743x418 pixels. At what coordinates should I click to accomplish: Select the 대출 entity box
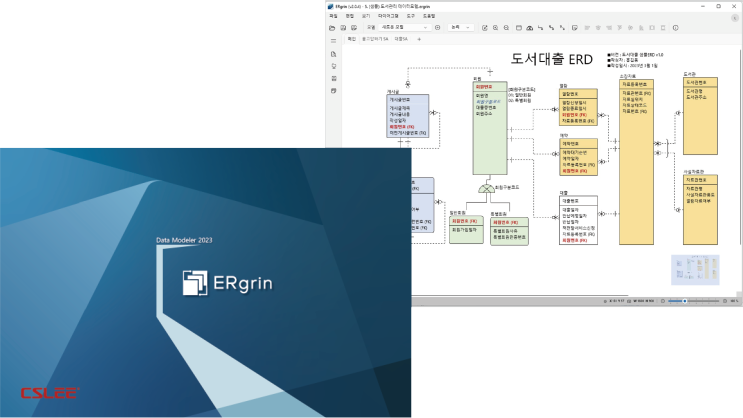tap(578, 220)
